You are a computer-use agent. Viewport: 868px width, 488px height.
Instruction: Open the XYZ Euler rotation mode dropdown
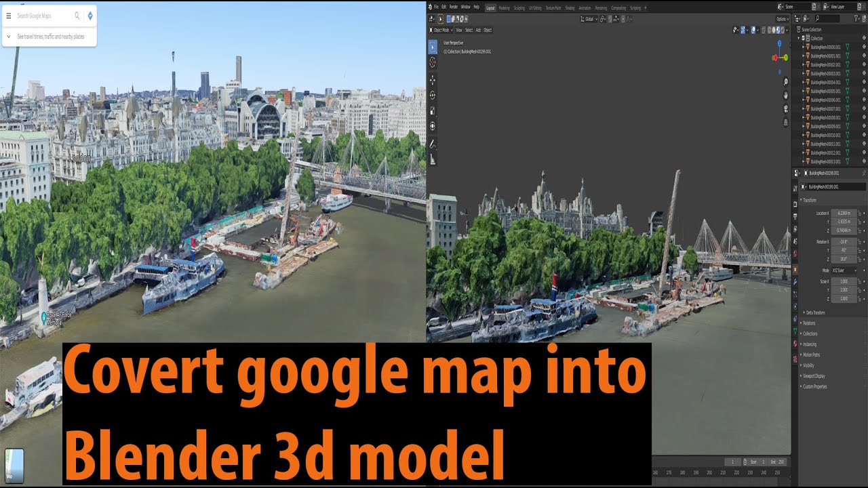coord(844,270)
